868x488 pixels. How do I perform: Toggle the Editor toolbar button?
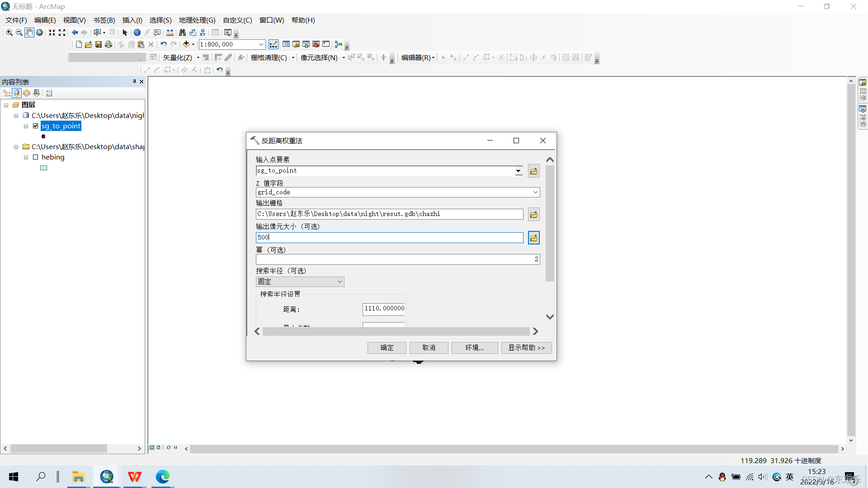point(274,44)
